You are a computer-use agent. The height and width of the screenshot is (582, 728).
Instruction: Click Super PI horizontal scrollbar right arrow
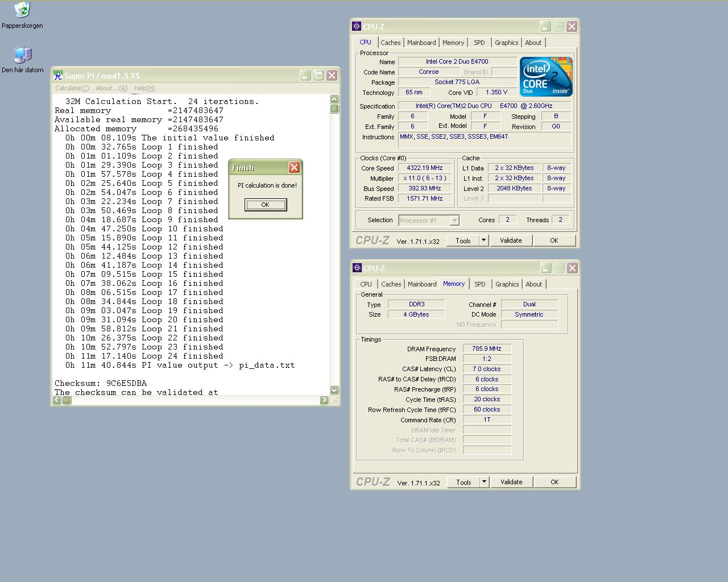324,400
